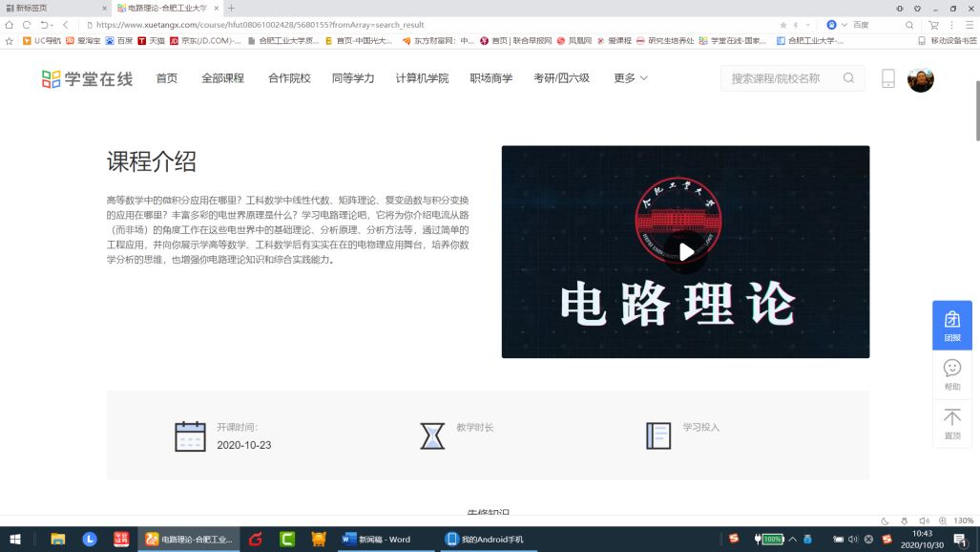Viewport: 980px width, 552px height.
Task: Click the search magnifier icon in site header
Action: 848,78
